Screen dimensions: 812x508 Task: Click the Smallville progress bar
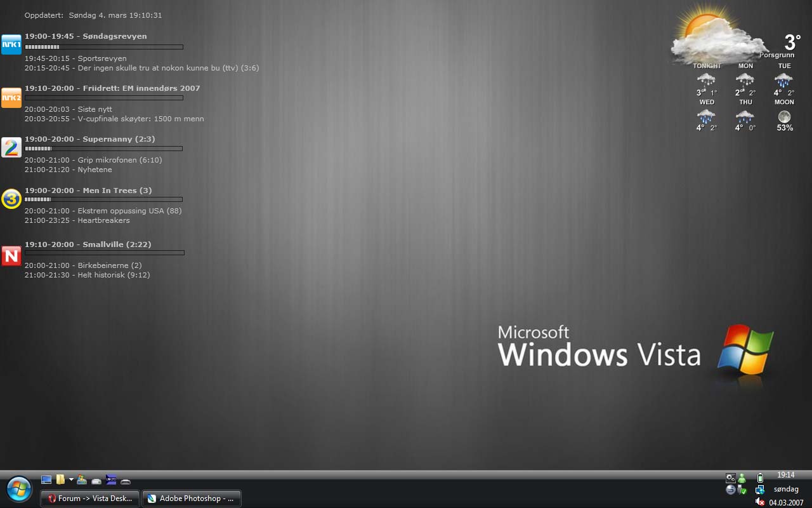tap(105, 253)
